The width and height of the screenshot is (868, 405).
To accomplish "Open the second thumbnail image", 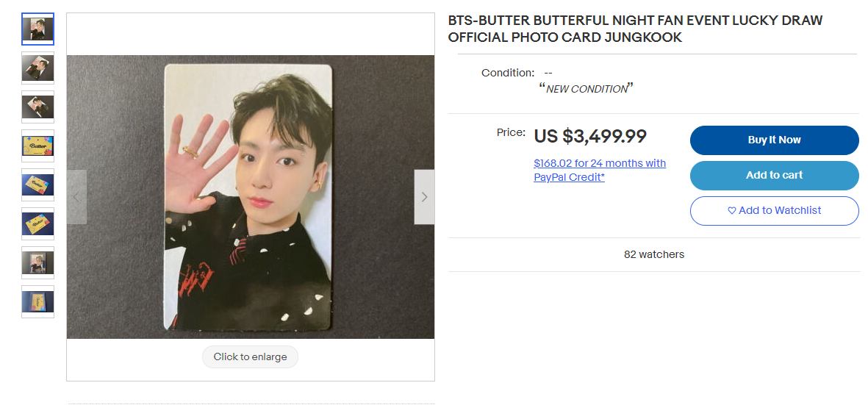I will [37, 68].
